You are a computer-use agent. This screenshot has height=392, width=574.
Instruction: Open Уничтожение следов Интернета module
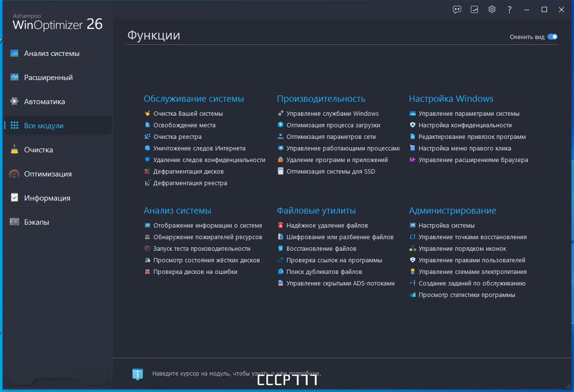(x=199, y=148)
